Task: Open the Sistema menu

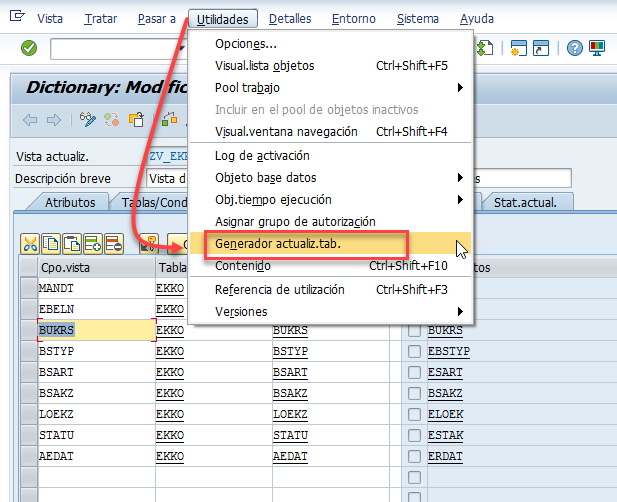Action: pos(417,18)
